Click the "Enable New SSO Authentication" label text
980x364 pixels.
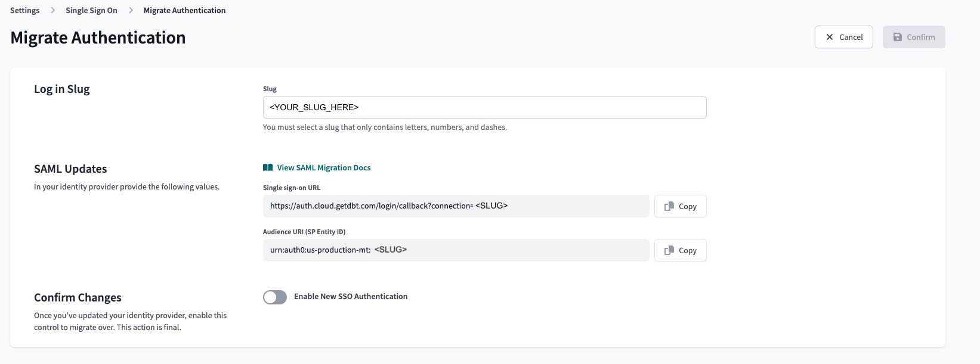[x=351, y=297]
